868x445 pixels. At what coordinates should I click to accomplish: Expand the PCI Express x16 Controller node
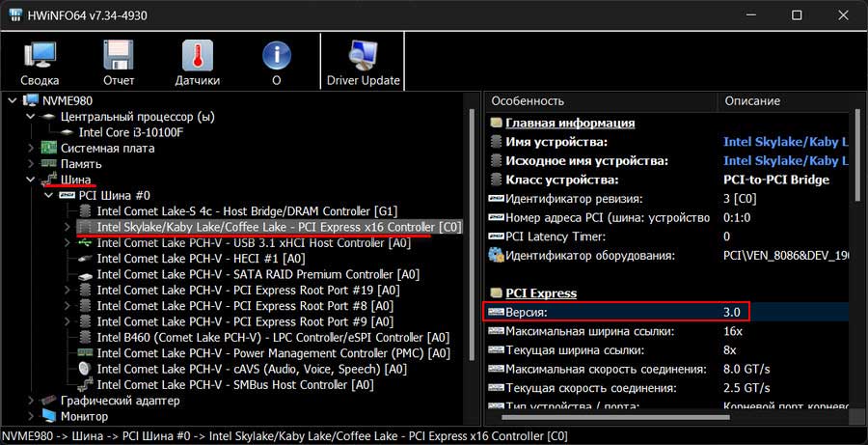pyautogui.click(x=67, y=227)
